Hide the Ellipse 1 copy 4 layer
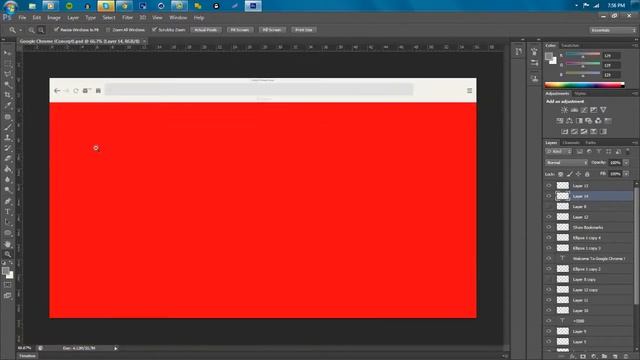640x360 pixels. click(x=549, y=238)
